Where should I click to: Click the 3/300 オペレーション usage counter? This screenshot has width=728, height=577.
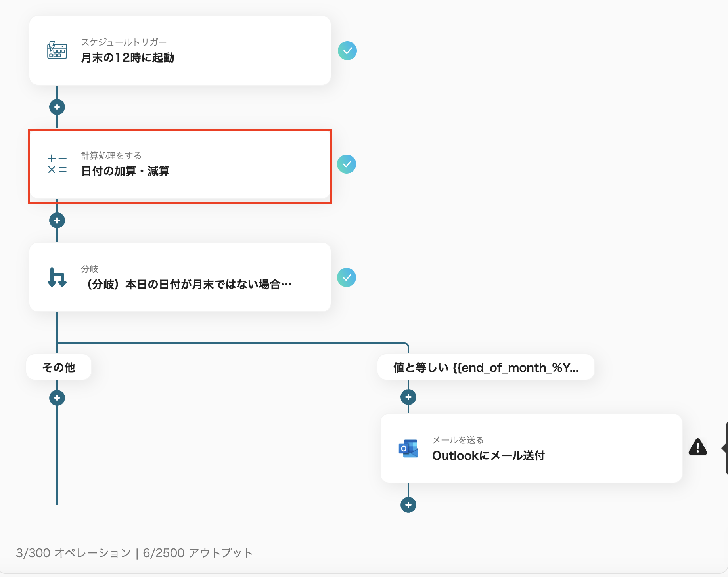point(74,552)
